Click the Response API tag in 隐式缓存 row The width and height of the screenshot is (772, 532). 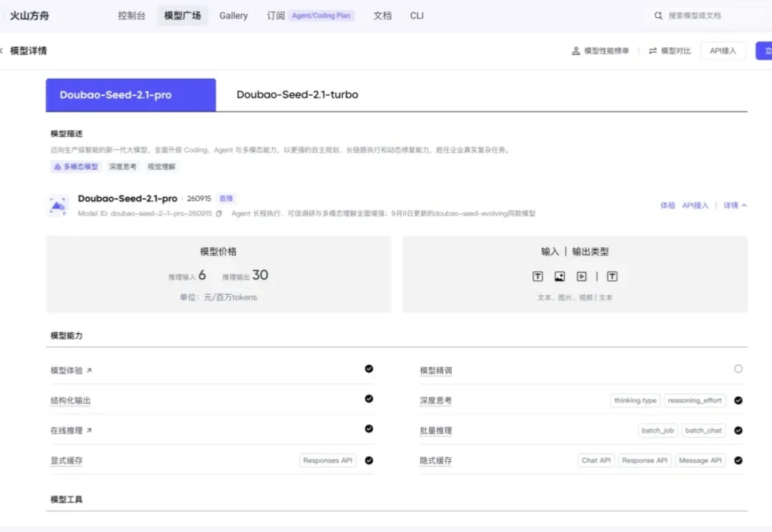645,460
